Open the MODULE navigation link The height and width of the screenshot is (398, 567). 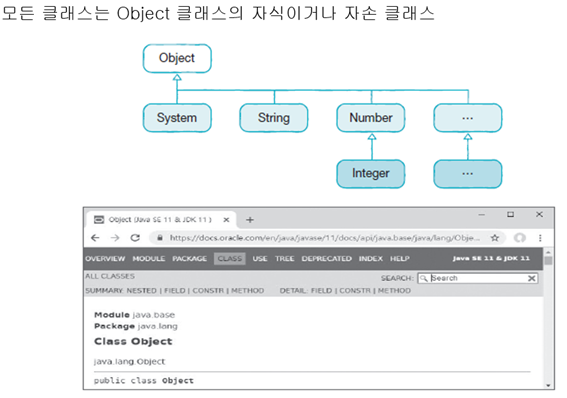coord(149,258)
